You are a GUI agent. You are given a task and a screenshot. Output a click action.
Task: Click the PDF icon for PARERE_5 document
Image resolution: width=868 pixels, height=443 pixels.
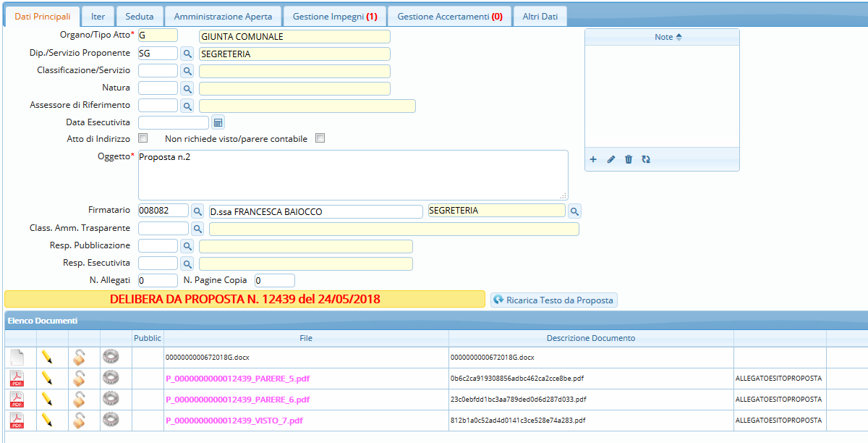[17, 378]
